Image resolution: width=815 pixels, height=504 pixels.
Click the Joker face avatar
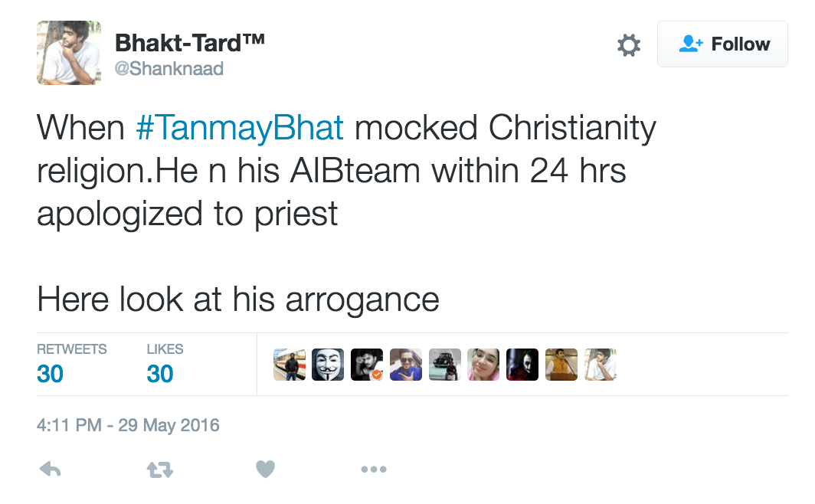[x=522, y=365]
